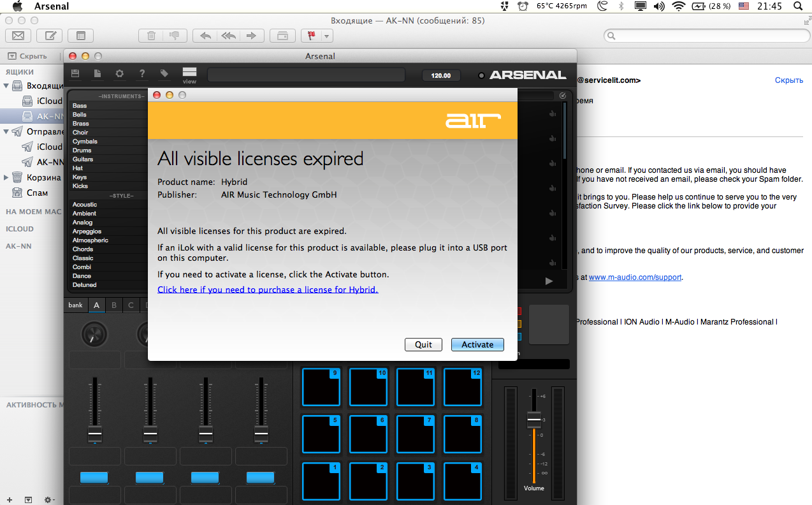Image resolution: width=812 pixels, height=505 pixels.
Task: Click the preset name display in Arsenal toolbar
Action: 307,75
